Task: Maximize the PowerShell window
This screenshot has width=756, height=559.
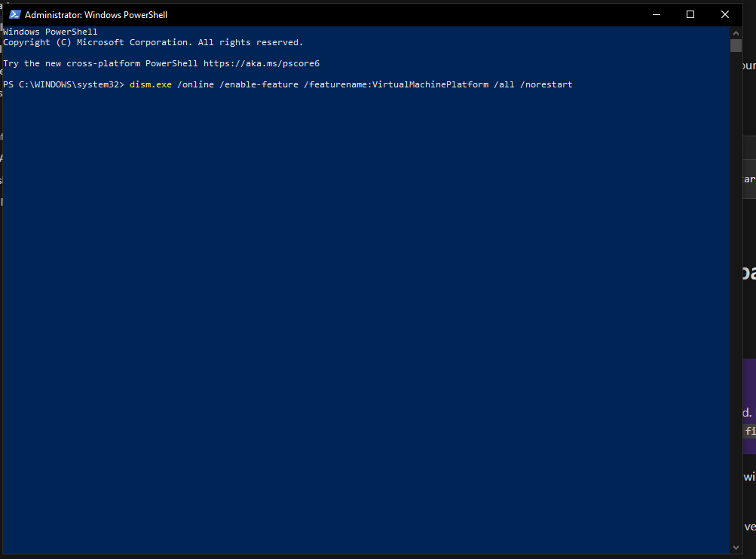Action: [690, 14]
